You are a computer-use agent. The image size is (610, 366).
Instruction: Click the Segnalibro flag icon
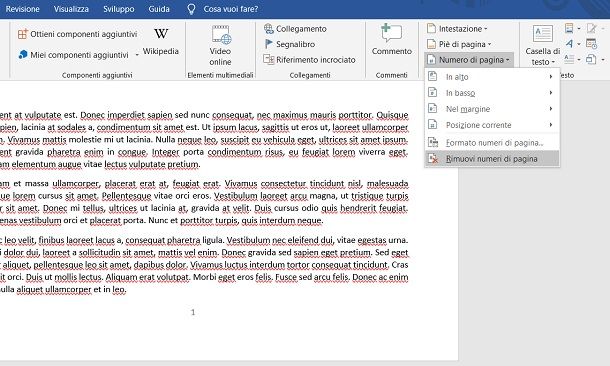(268, 44)
